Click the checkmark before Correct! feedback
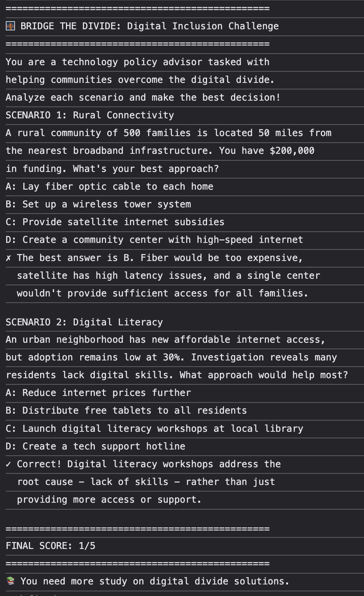 [x=8, y=464]
